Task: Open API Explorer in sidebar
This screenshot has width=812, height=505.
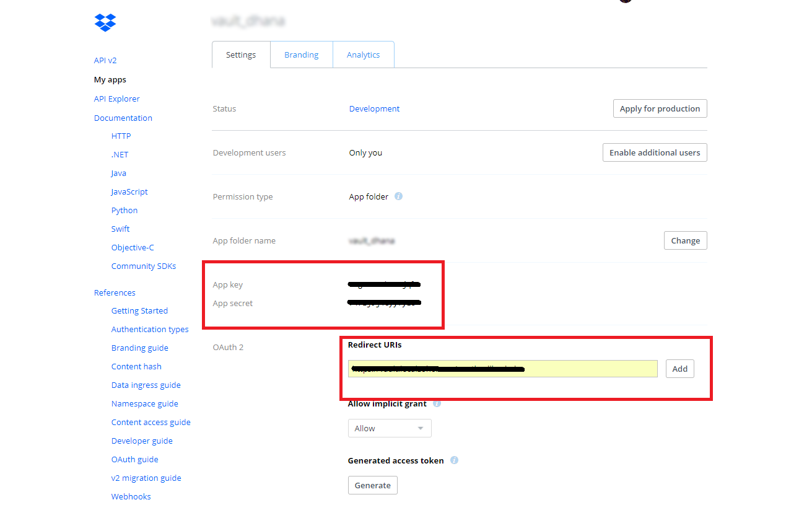Action: coord(117,99)
